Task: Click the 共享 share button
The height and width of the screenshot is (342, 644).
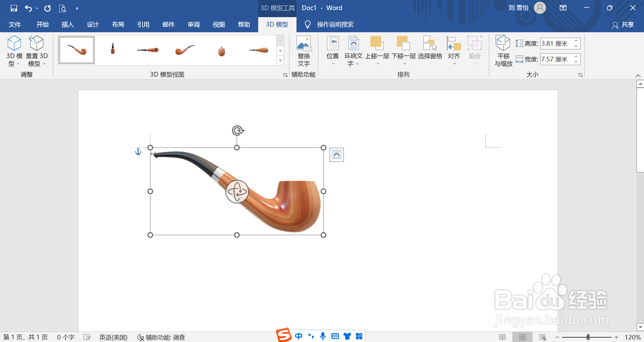Action: (x=623, y=25)
